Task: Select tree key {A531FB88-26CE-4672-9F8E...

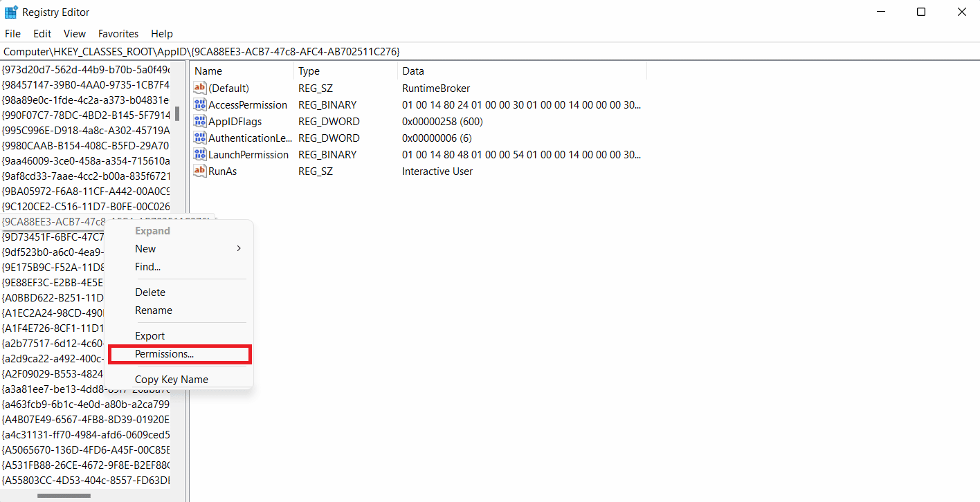Action: pos(85,465)
